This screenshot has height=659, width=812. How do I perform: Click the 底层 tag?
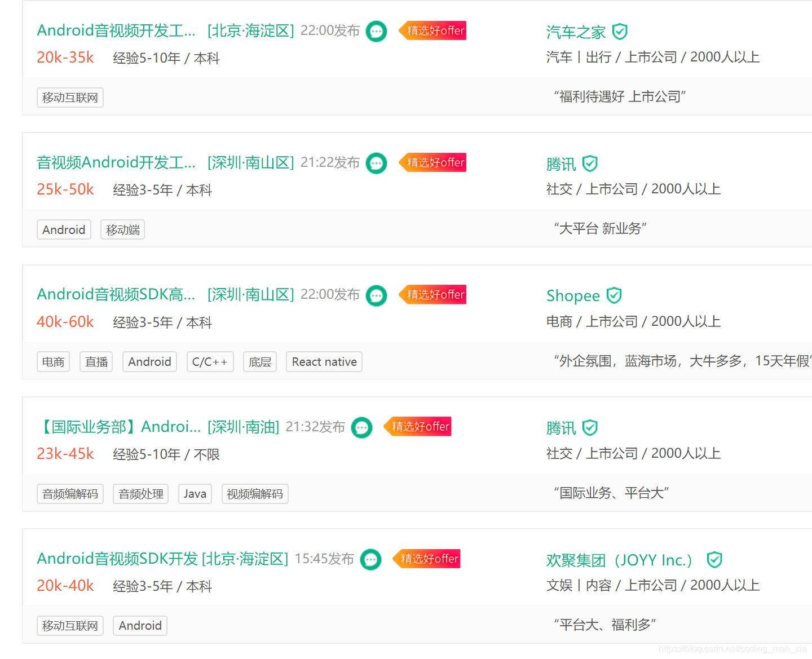(x=260, y=362)
